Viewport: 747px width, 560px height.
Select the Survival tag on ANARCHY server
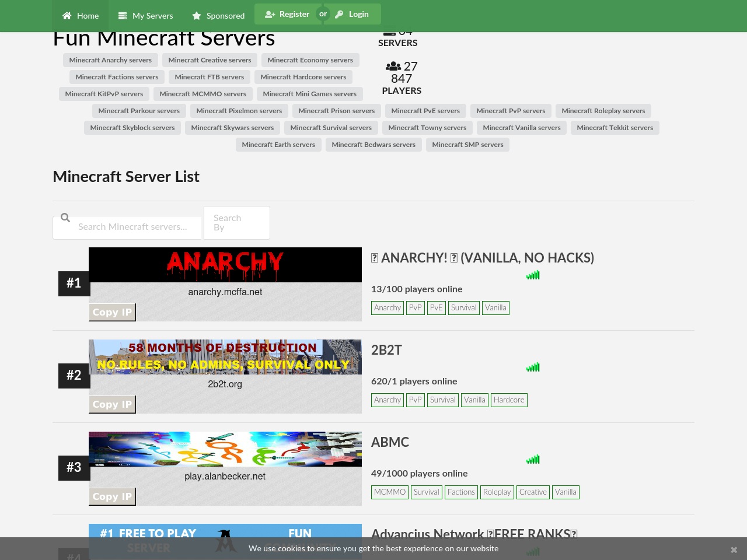(x=464, y=308)
